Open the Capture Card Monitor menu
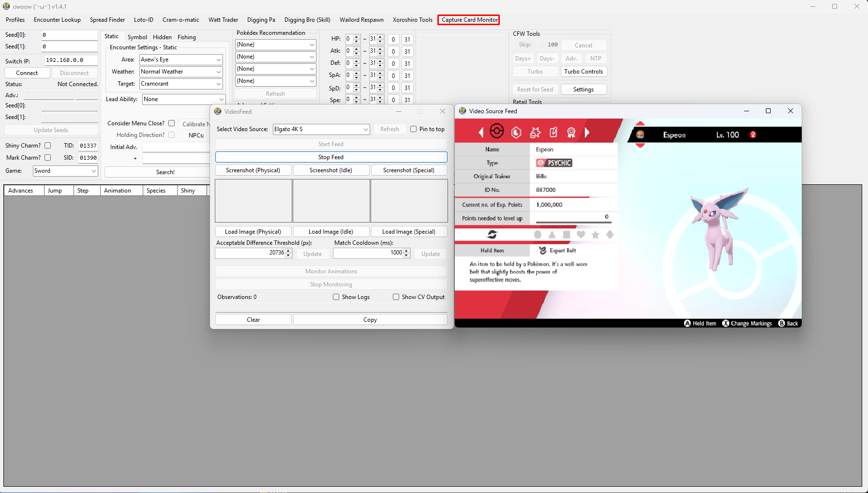Viewport: 868px width, 493px height. point(469,20)
